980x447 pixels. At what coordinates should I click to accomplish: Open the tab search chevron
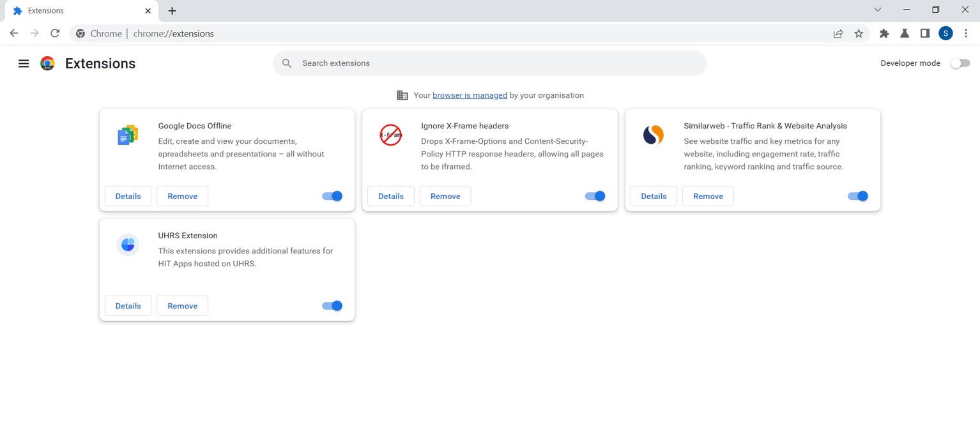click(x=877, y=10)
